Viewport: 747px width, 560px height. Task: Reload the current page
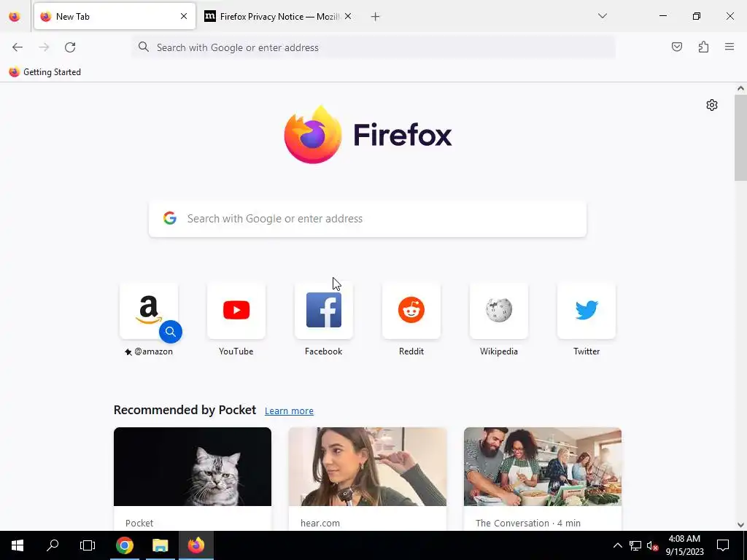click(70, 47)
